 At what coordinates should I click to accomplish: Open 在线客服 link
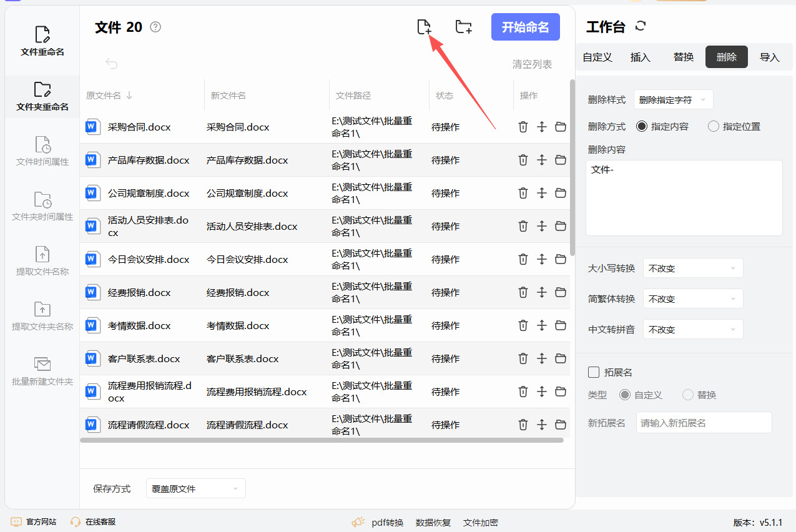point(93,521)
